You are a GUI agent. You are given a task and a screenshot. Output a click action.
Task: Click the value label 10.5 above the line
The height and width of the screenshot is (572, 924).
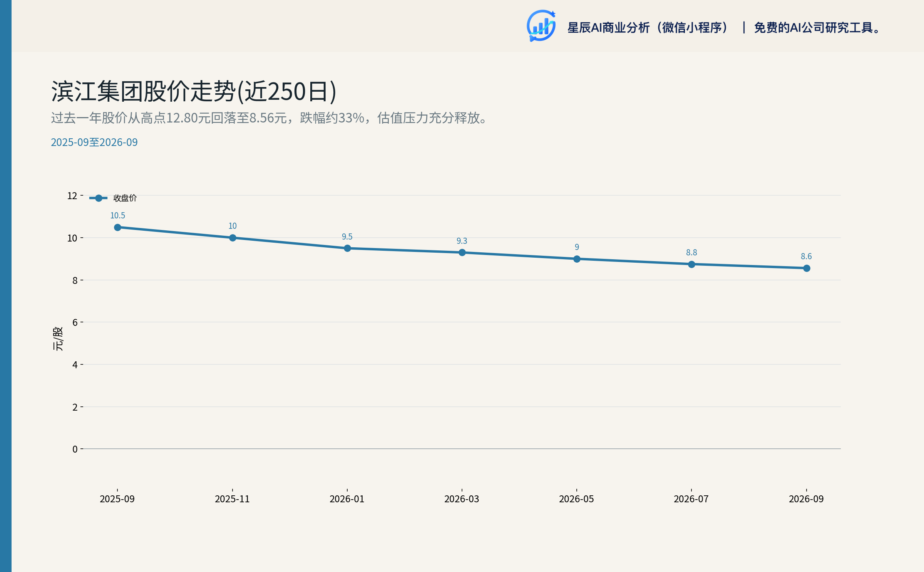118,215
